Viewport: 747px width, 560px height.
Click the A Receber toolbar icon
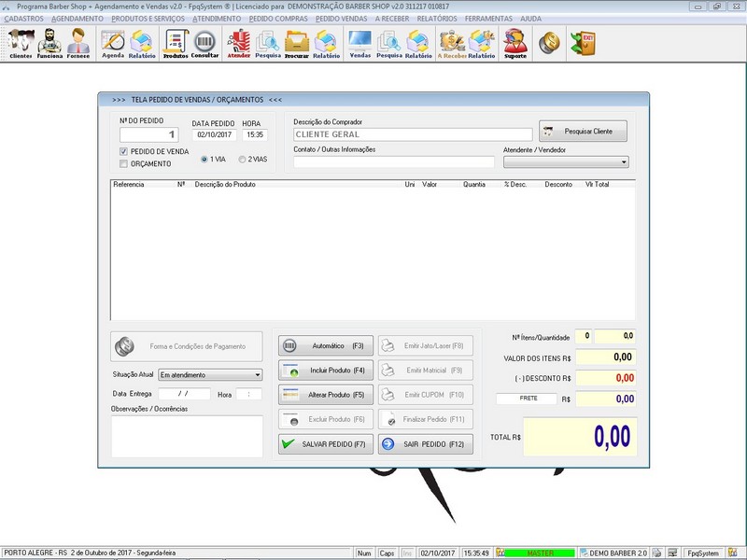click(452, 43)
